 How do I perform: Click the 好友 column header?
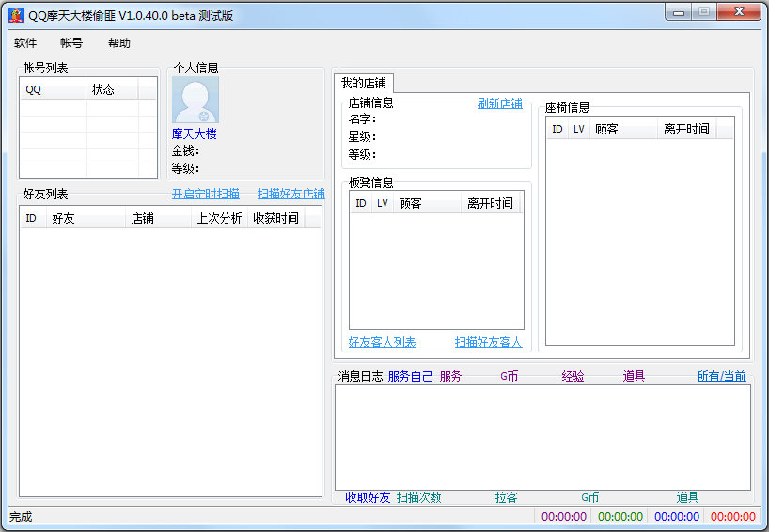(x=86, y=218)
